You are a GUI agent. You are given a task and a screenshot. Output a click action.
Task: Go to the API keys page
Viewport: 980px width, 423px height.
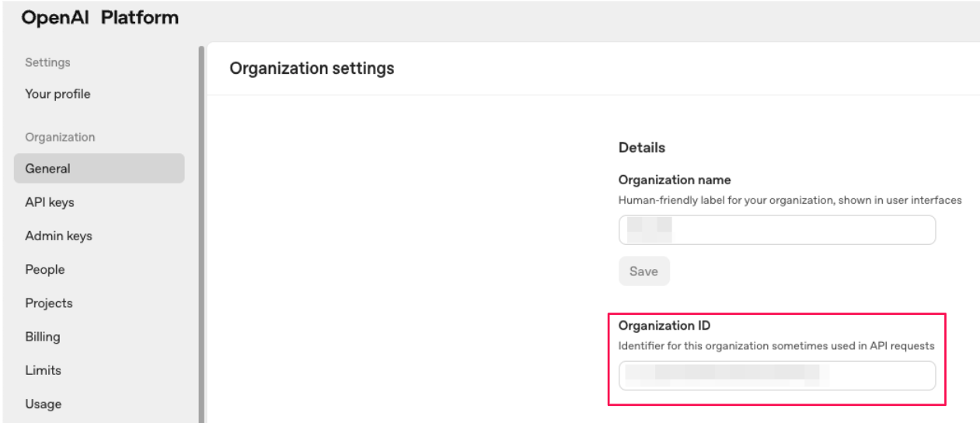[50, 202]
